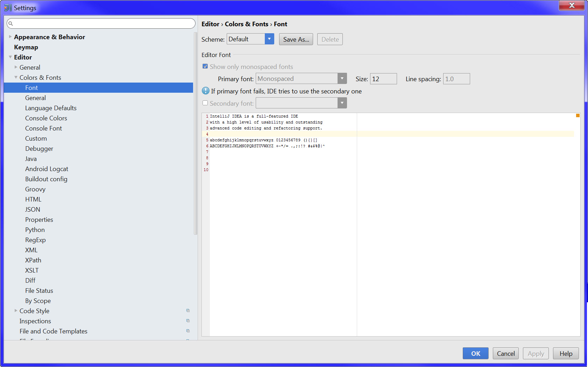This screenshot has width=588, height=367.
Task: Open the Secondary font combo box arrow
Action: [342, 103]
